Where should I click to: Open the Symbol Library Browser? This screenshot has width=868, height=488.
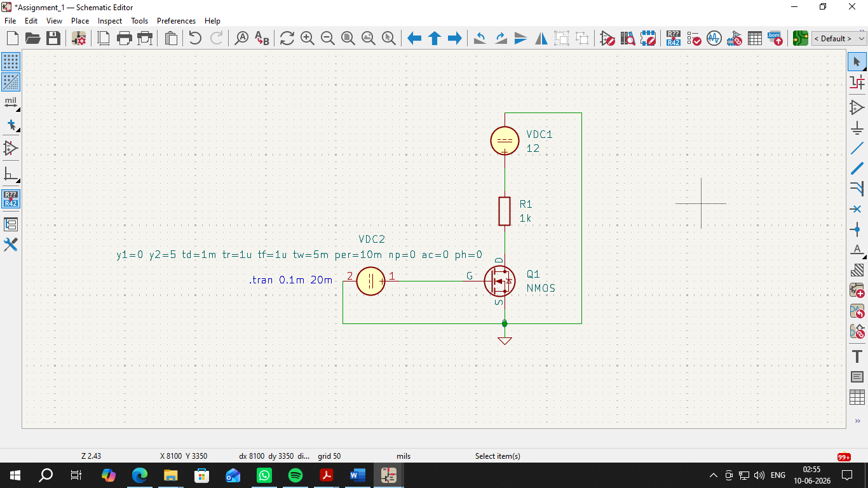click(x=628, y=38)
